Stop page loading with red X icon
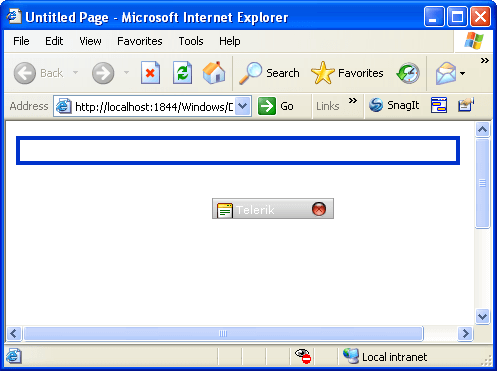Screen dimensions: 497x371 [150, 73]
